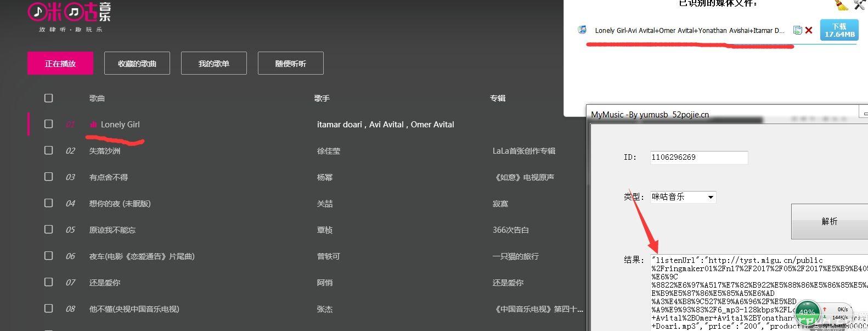Viewport: 868px width, 331px height.
Task: Check the box for 他不懂 song
Action: [49, 308]
